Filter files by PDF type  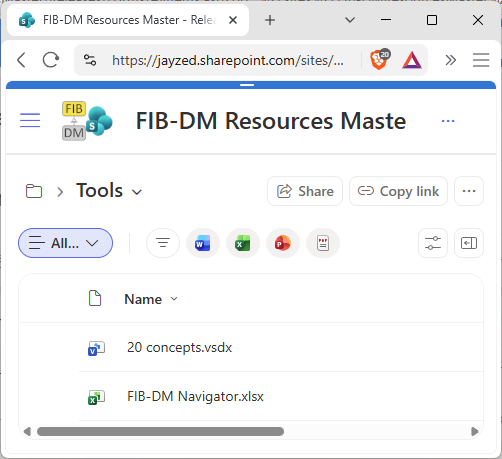coord(323,243)
